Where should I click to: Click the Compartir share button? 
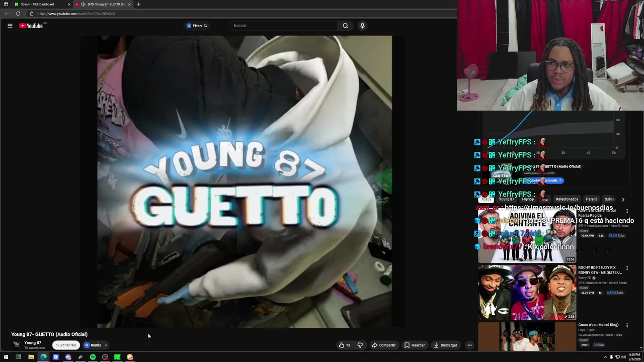point(383,345)
